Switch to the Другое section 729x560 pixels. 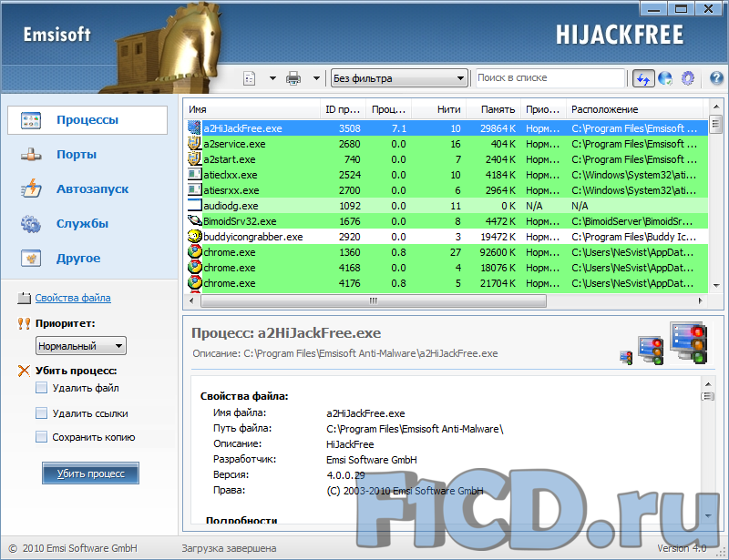point(78,259)
